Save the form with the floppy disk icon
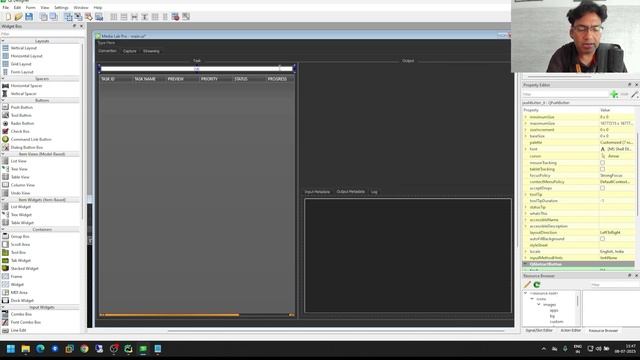Screen dimensions: 640x360 (29, 17)
